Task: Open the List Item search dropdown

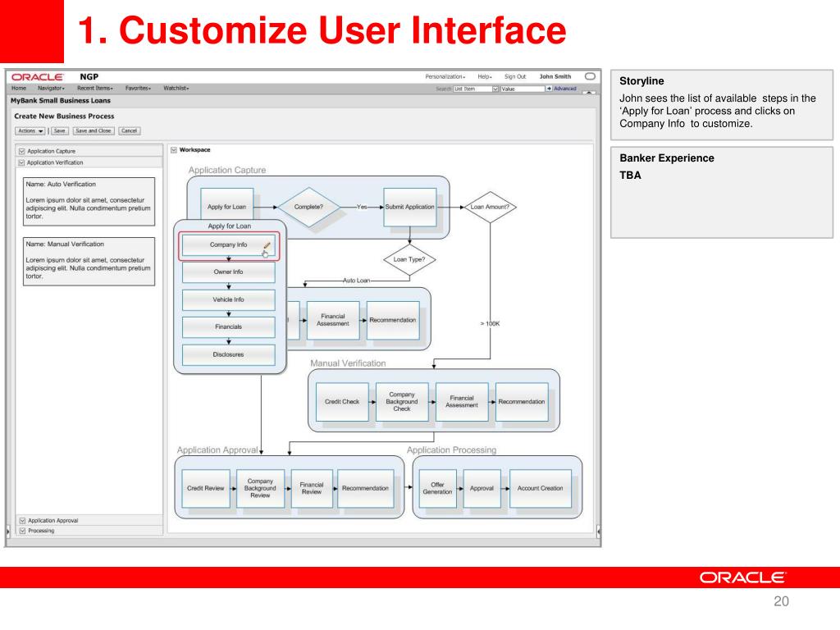Action: [495, 89]
